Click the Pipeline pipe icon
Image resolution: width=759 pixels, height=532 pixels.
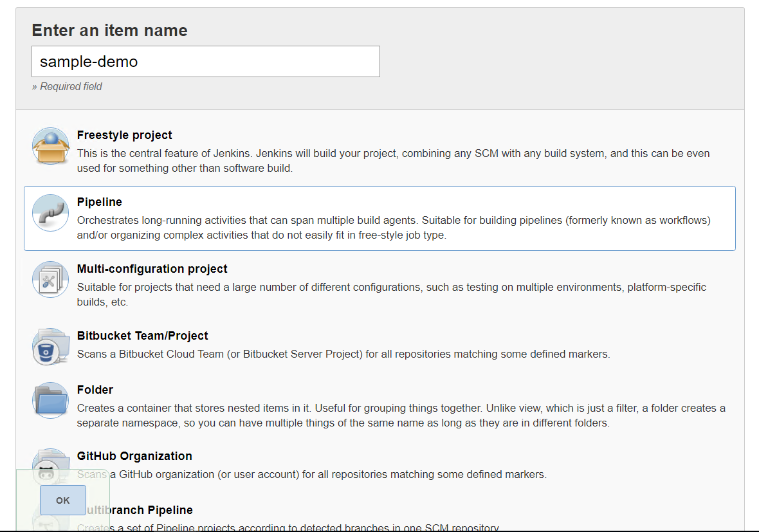click(x=50, y=213)
